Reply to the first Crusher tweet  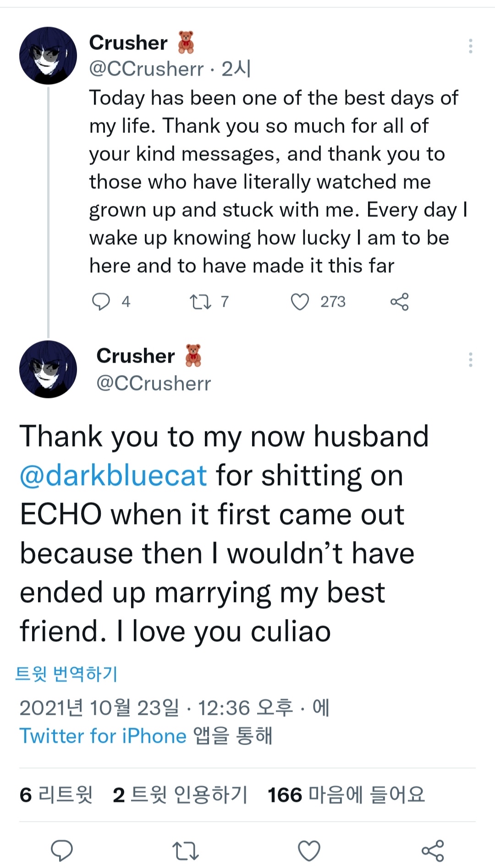(x=101, y=302)
